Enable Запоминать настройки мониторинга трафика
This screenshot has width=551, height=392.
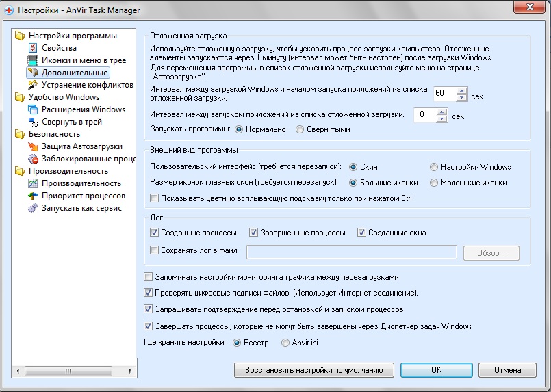pyautogui.click(x=148, y=277)
